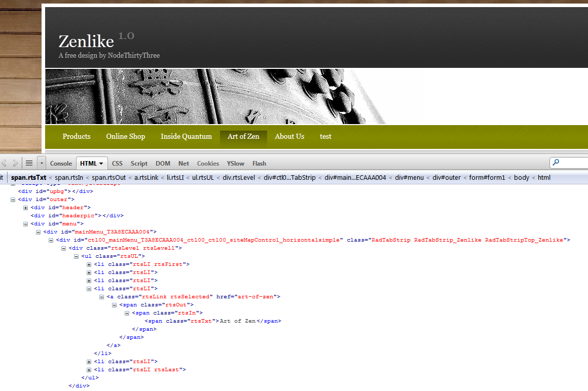Collapse the div#outer tree node
588x391 pixels.
[x=12, y=199]
